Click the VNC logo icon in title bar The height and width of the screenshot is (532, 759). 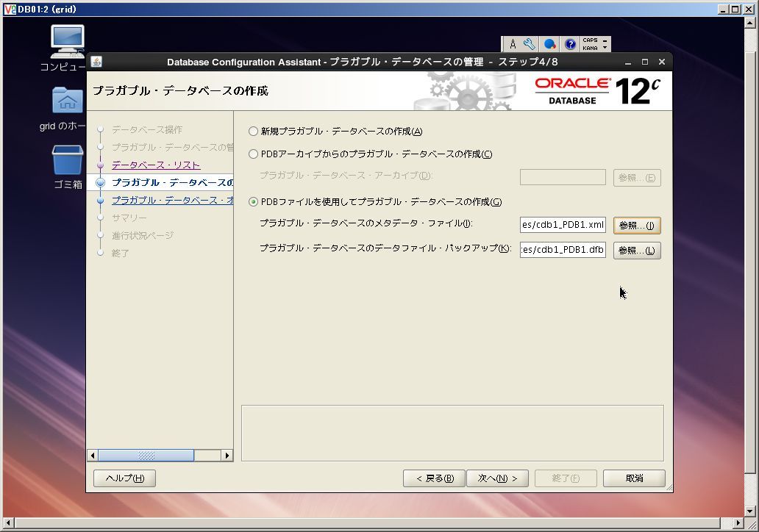[x=10, y=10]
